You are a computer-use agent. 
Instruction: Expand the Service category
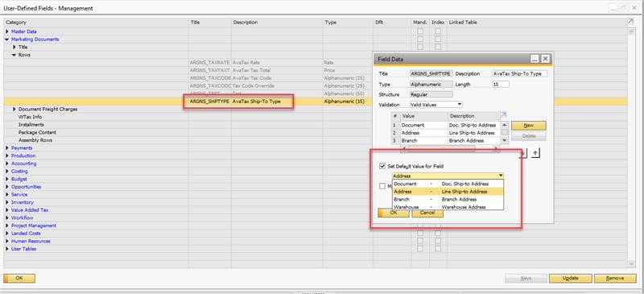(x=7, y=194)
